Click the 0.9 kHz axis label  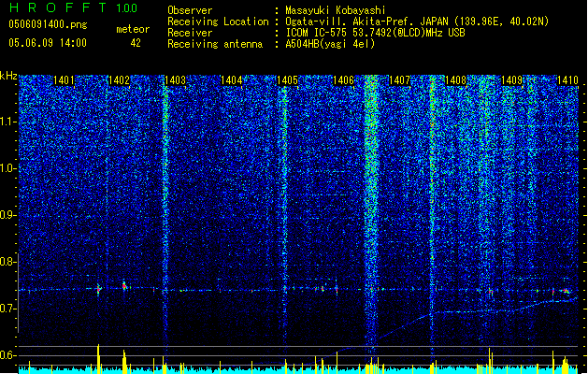tap(8, 215)
